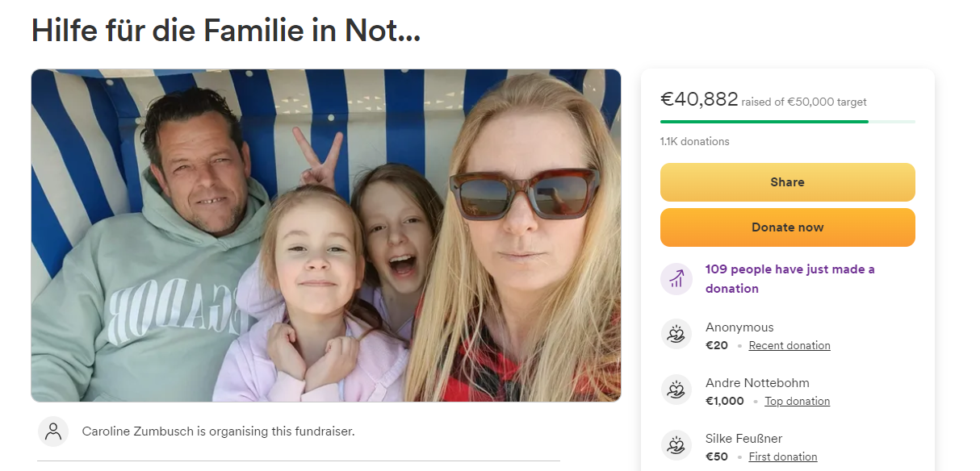Select the donor name Silke Feußner

[743, 439]
